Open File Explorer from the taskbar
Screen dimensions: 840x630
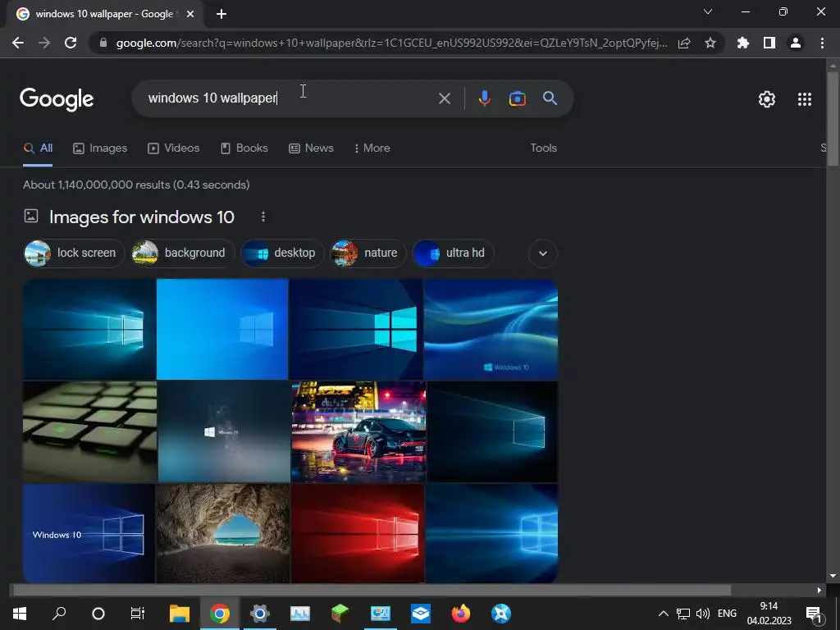coord(180,614)
